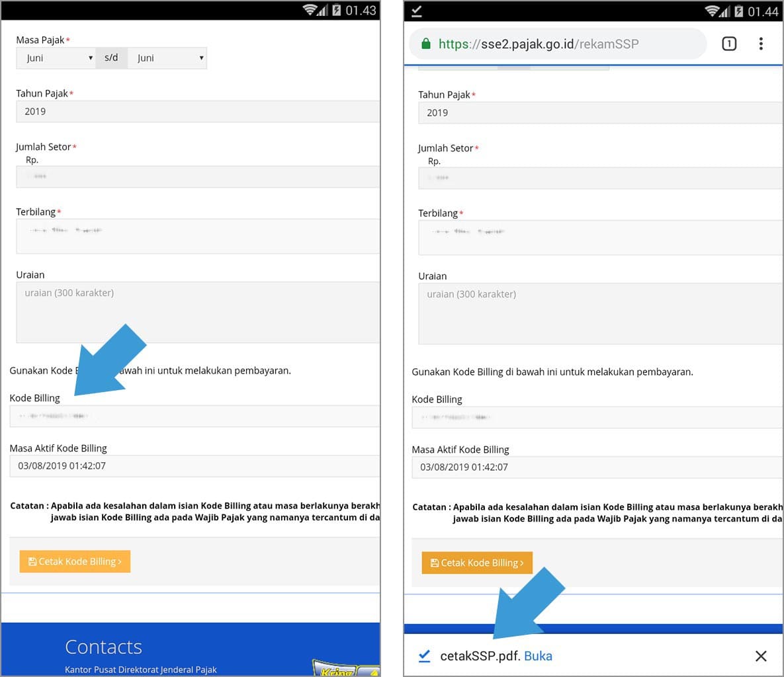Tap the download notification icon in right status bar
This screenshot has height=677, width=784.
pos(417,11)
